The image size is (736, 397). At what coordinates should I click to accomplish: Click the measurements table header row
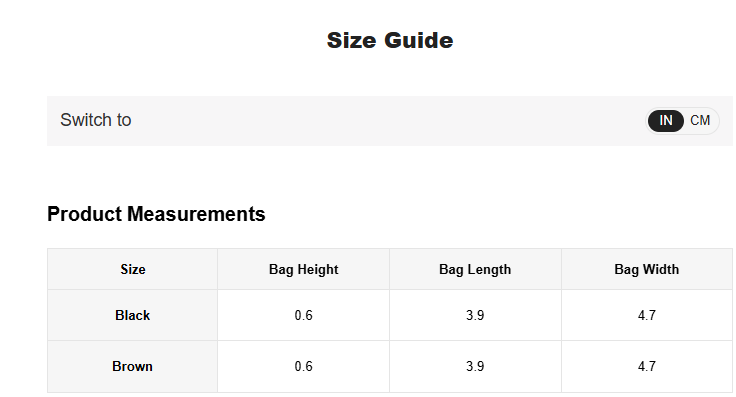[390, 269]
